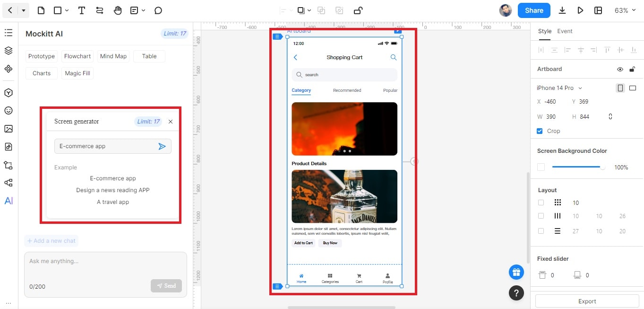
Task: Select Prototype in Mockitt AI
Action: pyautogui.click(x=42, y=56)
